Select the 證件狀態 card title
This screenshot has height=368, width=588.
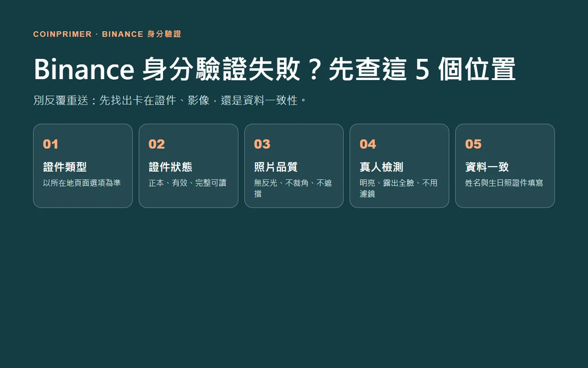click(x=170, y=167)
